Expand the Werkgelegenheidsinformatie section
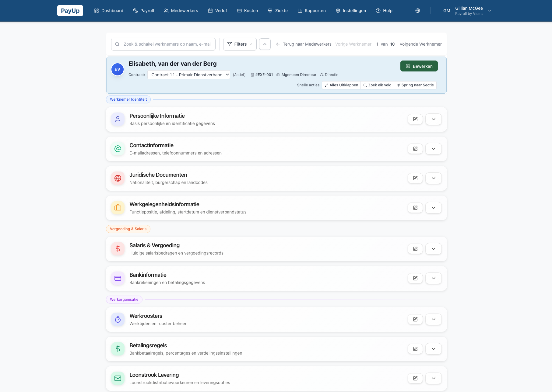Screen dimensions: 552x392 click(x=433, y=208)
